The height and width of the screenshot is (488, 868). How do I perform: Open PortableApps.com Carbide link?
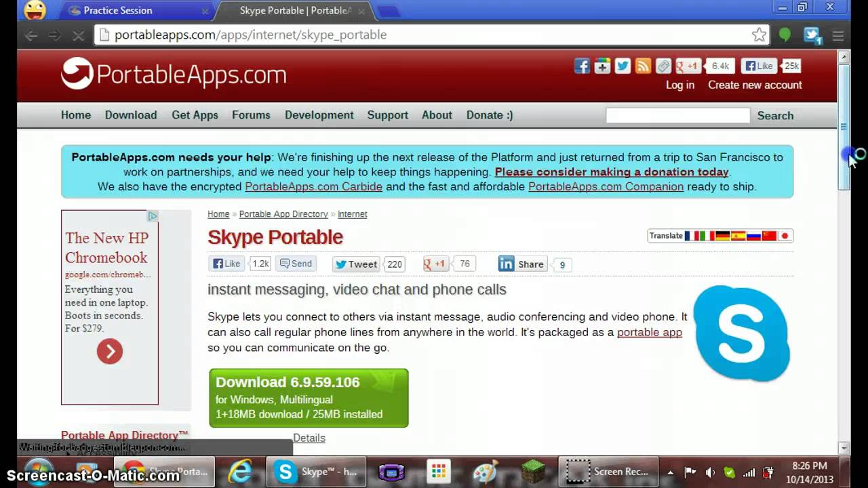click(x=313, y=186)
